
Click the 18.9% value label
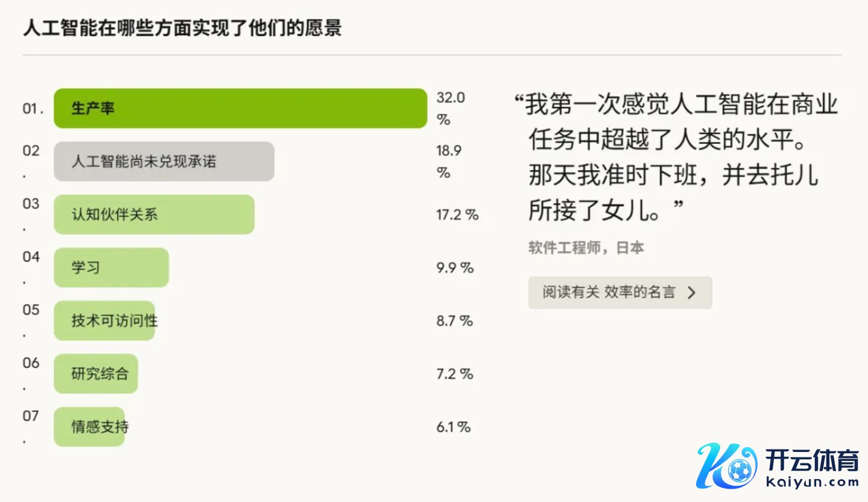[449, 162]
